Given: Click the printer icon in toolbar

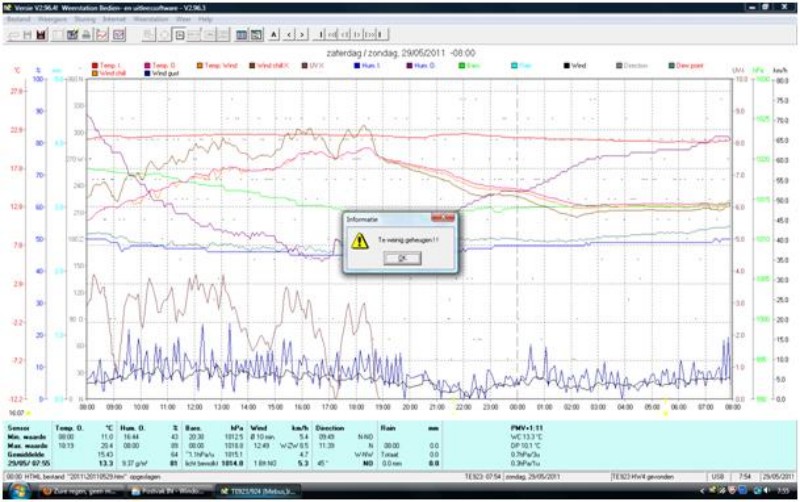Looking at the screenshot, I should pyautogui.click(x=87, y=35).
